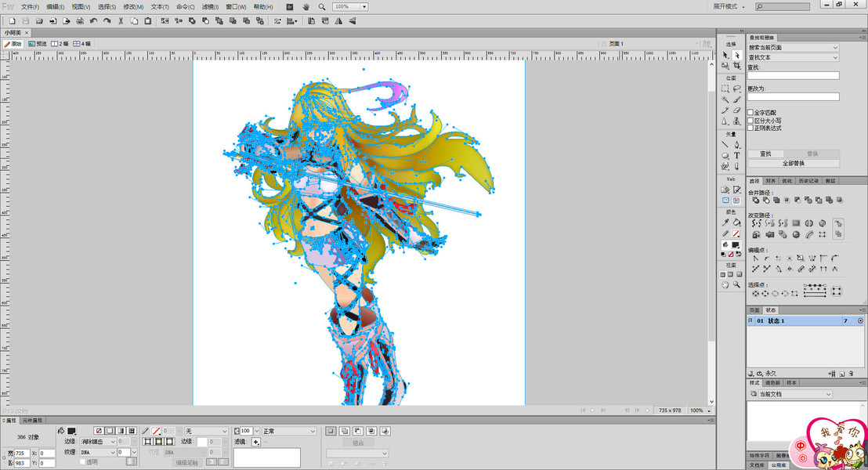Image resolution: width=868 pixels, height=470 pixels.
Task: Add a filter with the plus button
Action: 255,442
